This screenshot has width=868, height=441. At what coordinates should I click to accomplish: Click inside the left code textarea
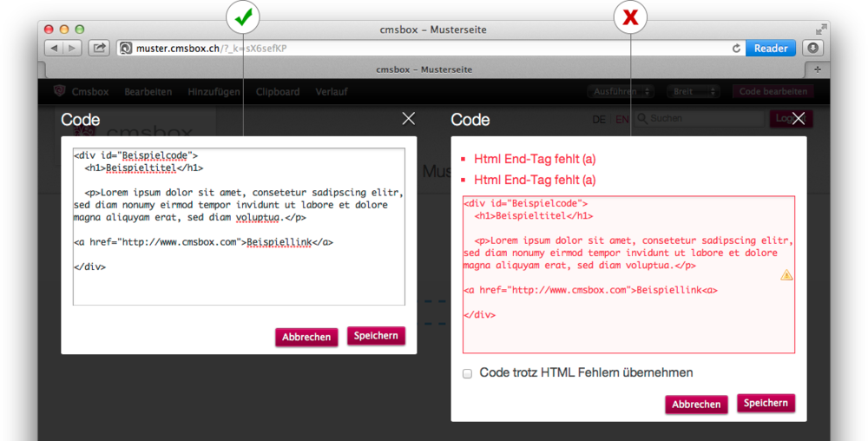tap(239, 227)
